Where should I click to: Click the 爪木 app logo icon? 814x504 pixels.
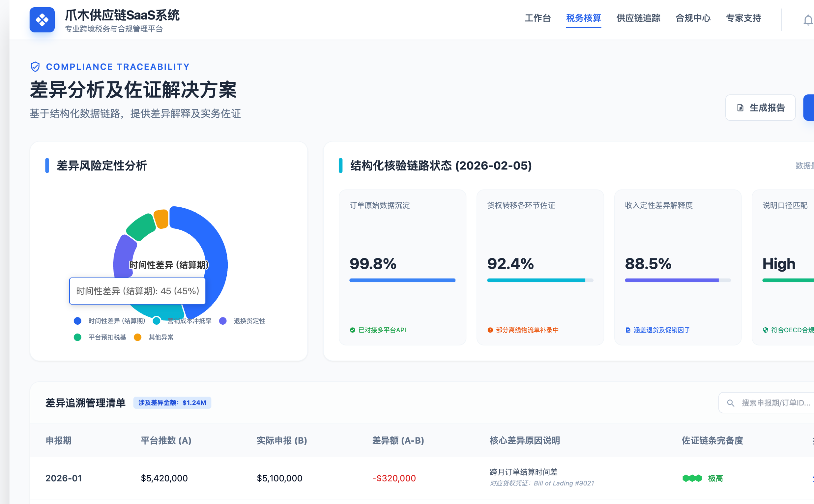coord(42,20)
